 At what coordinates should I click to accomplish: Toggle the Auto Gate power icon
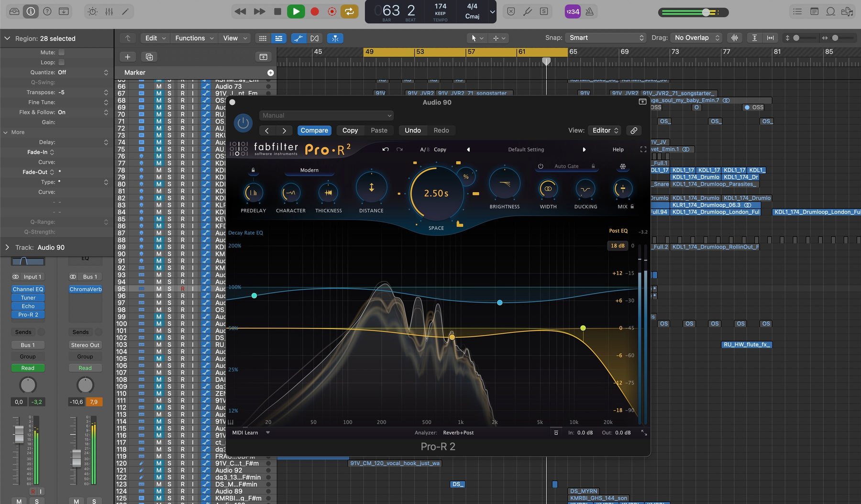541,166
